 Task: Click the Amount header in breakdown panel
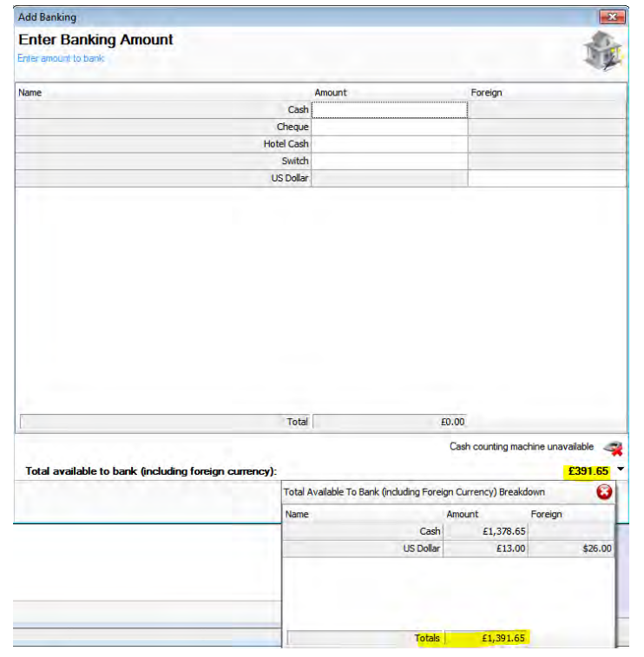462,514
